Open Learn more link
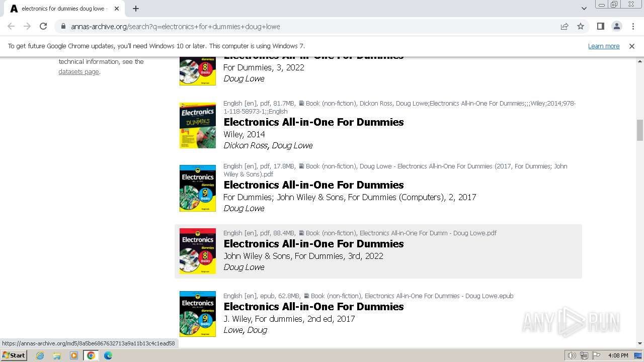 point(604,46)
